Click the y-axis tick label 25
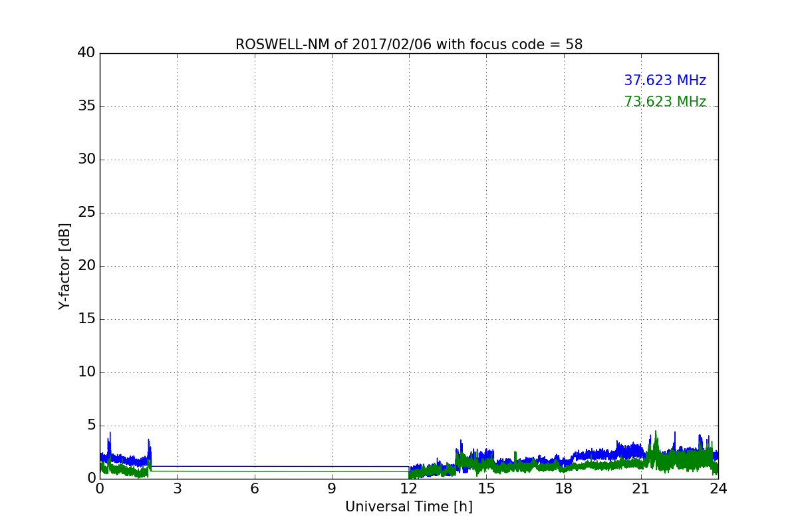Image resolution: width=798 pixels, height=532 pixels. [x=86, y=213]
